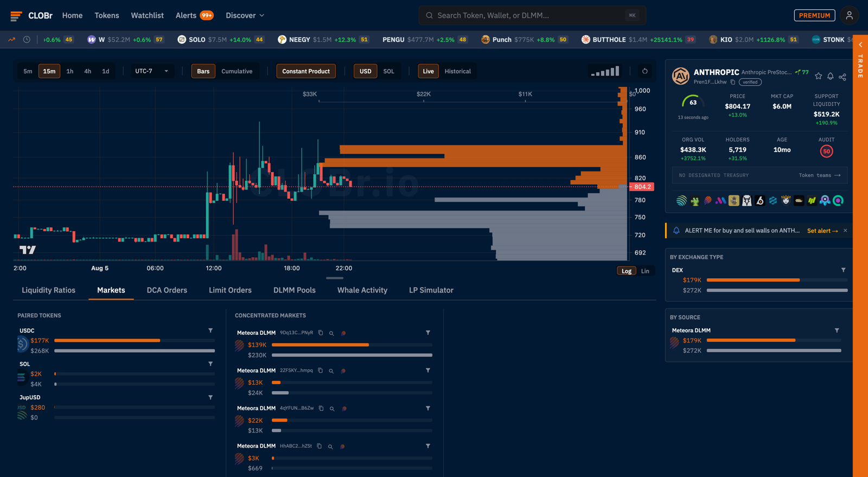Click the PREMIUM button
Screen dimensions: 868x477
click(x=814, y=16)
